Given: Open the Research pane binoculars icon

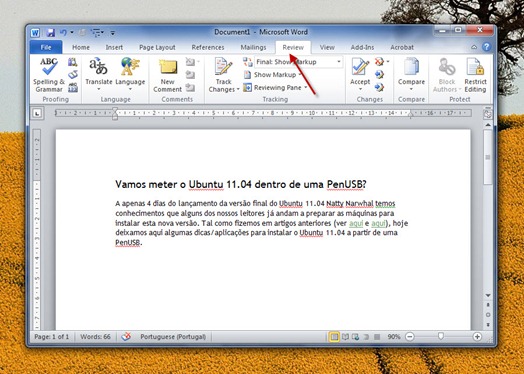Looking at the screenshot, I should pos(73,62).
